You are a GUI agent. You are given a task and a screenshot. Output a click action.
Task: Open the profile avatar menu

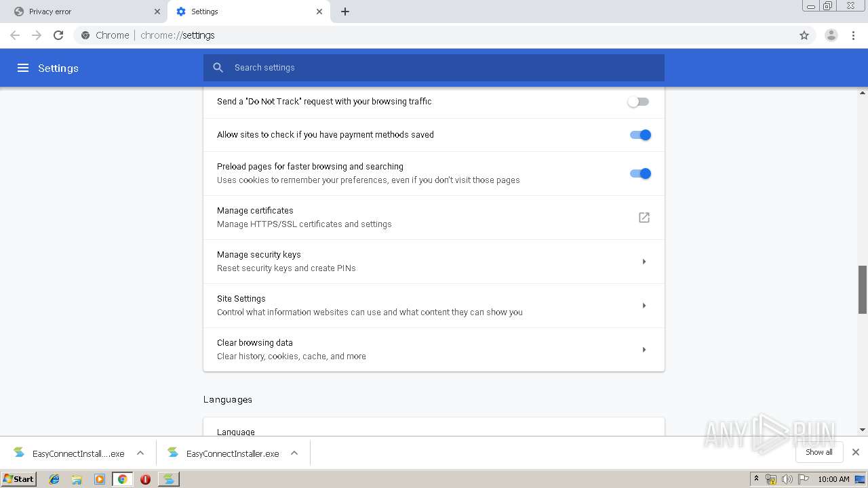[x=831, y=35]
